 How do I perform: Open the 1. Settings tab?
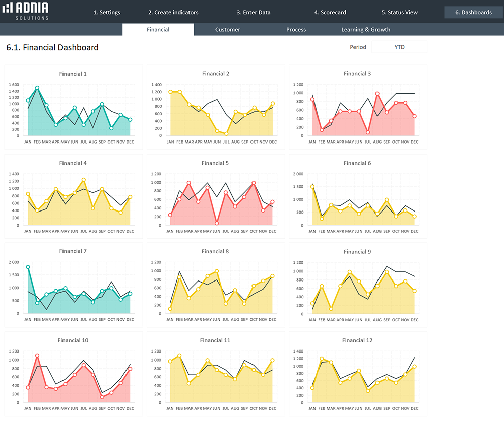[106, 12]
